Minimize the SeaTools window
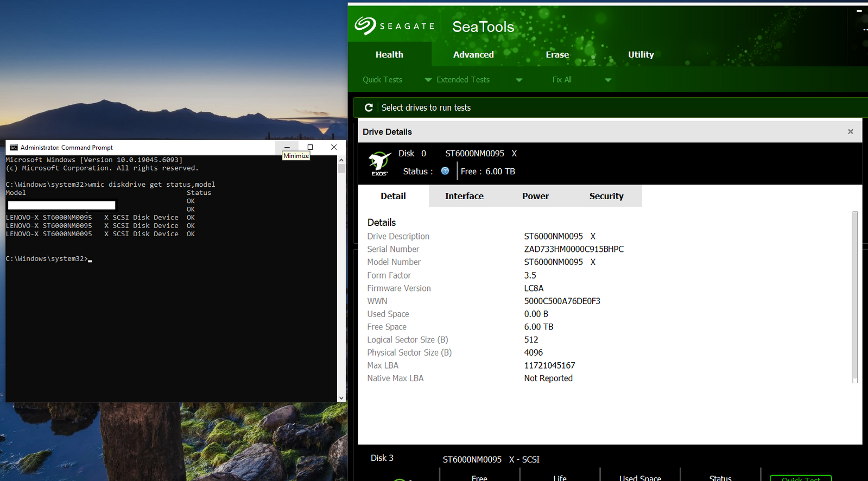This screenshot has width=868, height=481. click(x=859, y=10)
